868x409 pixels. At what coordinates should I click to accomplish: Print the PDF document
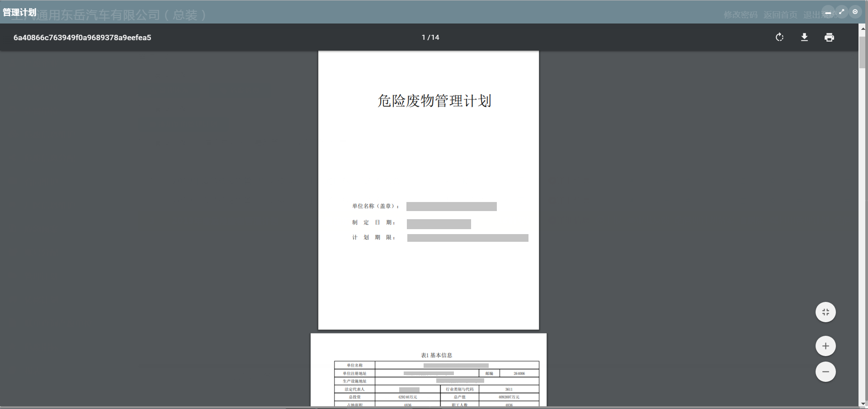(829, 37)
